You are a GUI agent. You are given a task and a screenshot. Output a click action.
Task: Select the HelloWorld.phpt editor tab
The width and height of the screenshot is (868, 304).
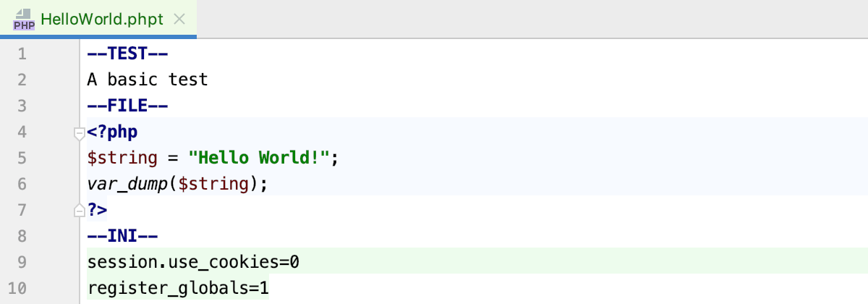click(102, 20)
